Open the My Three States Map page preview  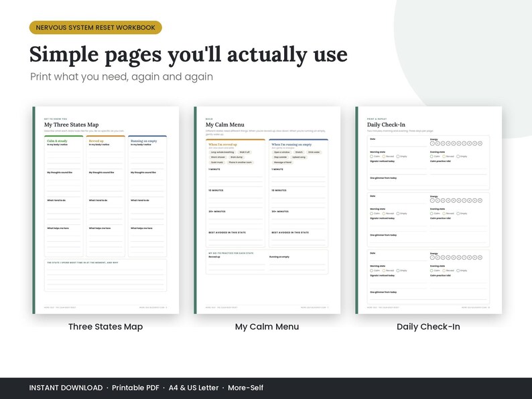point(105,210)
